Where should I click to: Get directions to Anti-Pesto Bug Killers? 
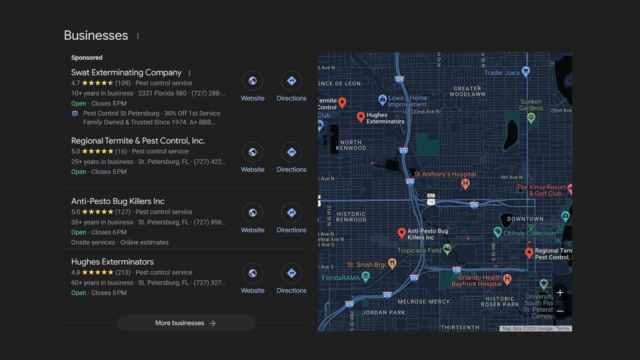[291, 213]
